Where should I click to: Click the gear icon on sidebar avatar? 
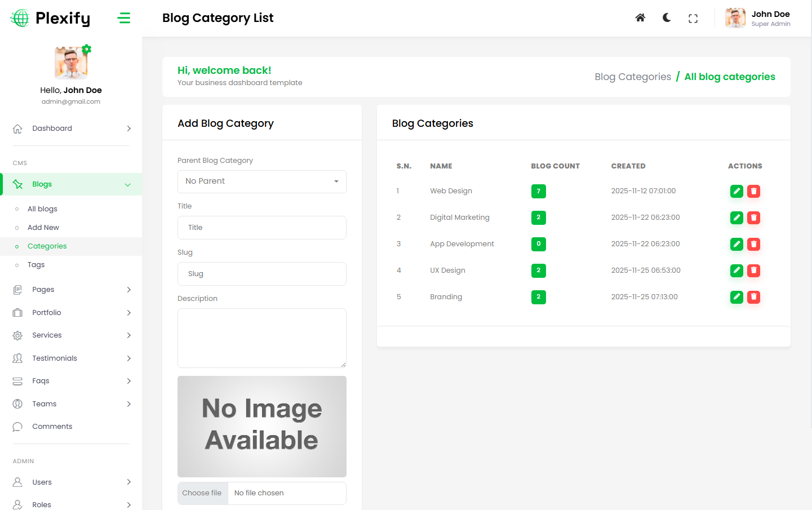point(87,49)
